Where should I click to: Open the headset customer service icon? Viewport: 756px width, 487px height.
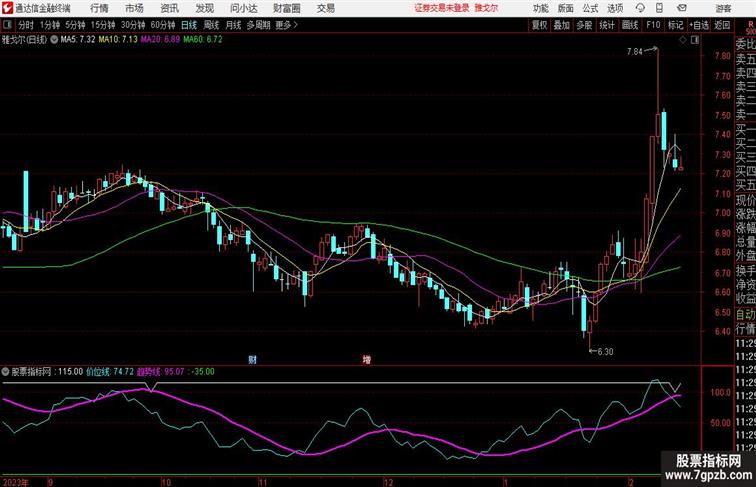pyautogui.click(x=640, y=8)
